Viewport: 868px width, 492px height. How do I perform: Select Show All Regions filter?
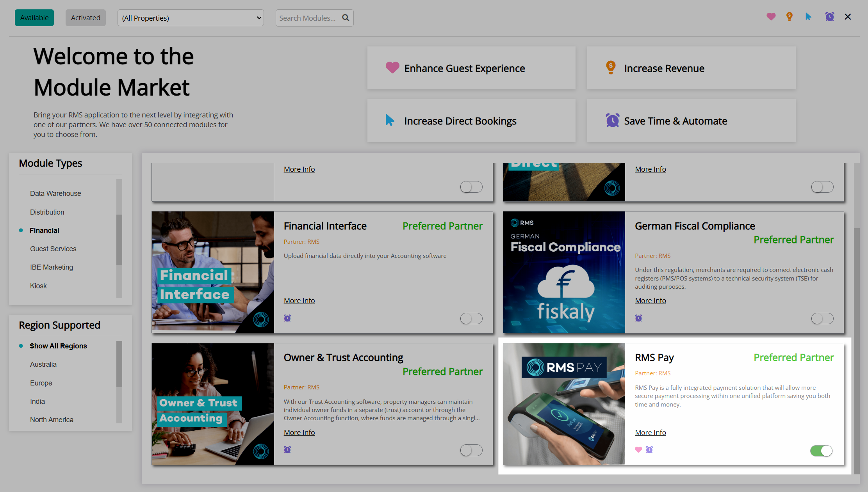[x=58, y=346]
